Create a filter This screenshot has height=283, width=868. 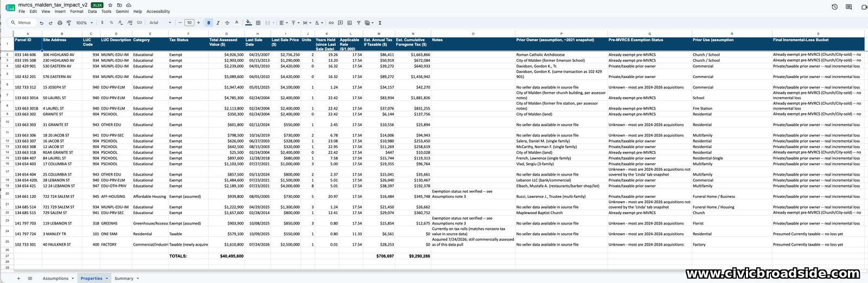pos(359,23)
